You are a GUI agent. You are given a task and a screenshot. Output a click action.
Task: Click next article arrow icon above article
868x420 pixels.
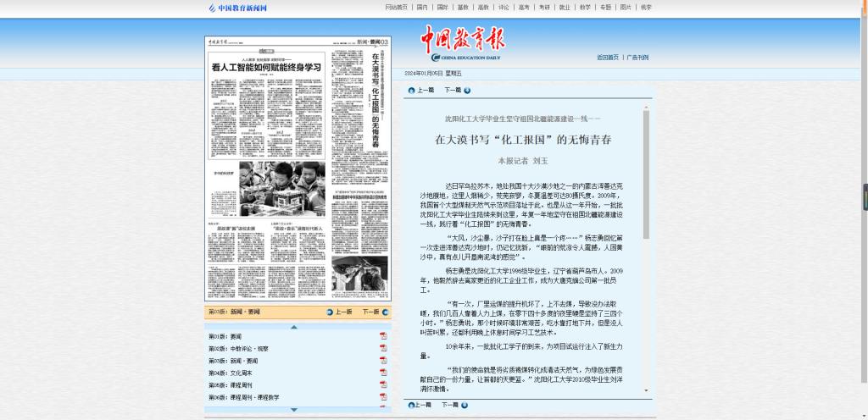466,90
